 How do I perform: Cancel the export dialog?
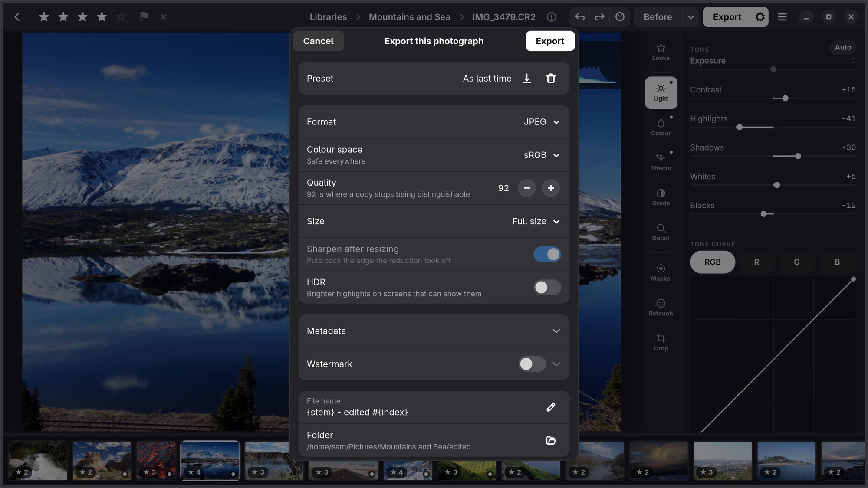pos(318,41)
